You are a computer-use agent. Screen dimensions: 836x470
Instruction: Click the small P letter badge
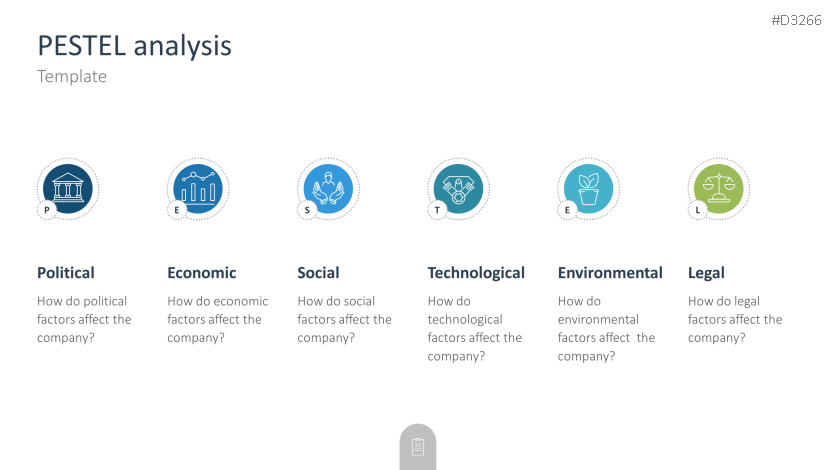(46, 210)
